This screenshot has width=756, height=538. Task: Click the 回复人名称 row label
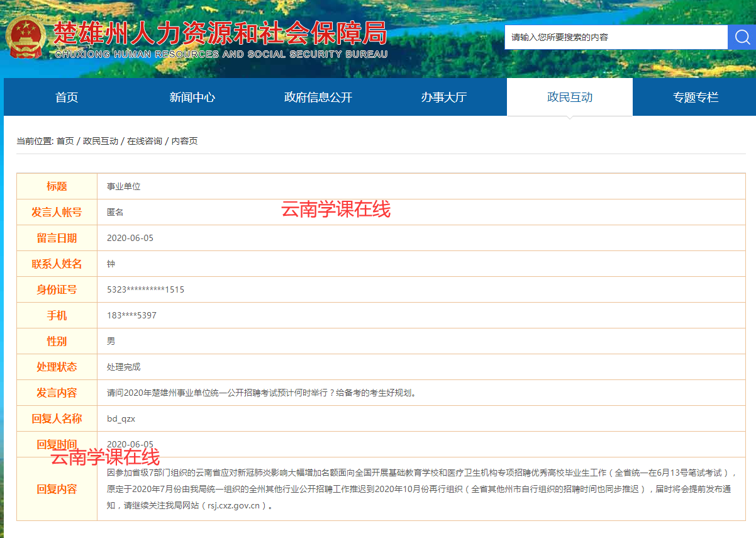coord(57,418)
